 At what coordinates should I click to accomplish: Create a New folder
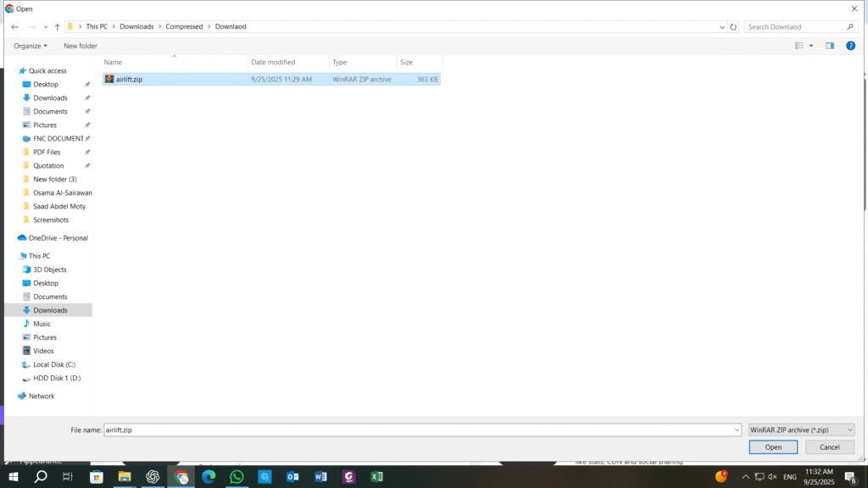click(81, 46)
